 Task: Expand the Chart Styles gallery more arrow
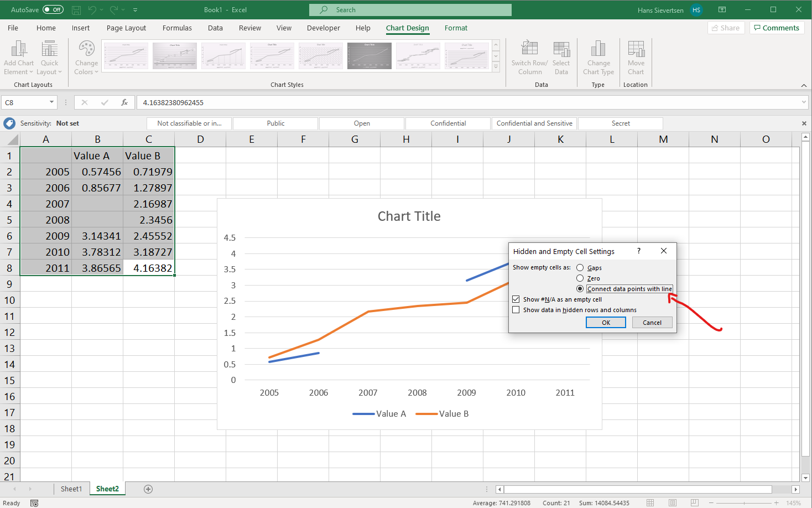(496, 66)
